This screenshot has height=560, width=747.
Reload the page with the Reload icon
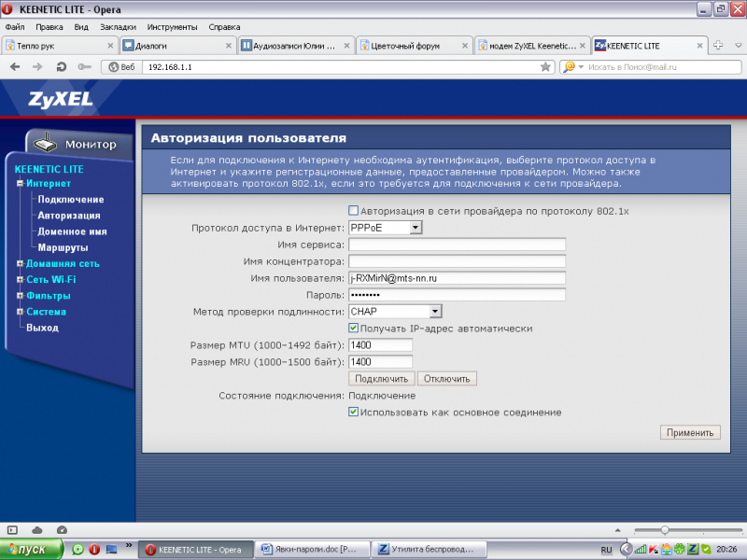(x=61, y=67)
